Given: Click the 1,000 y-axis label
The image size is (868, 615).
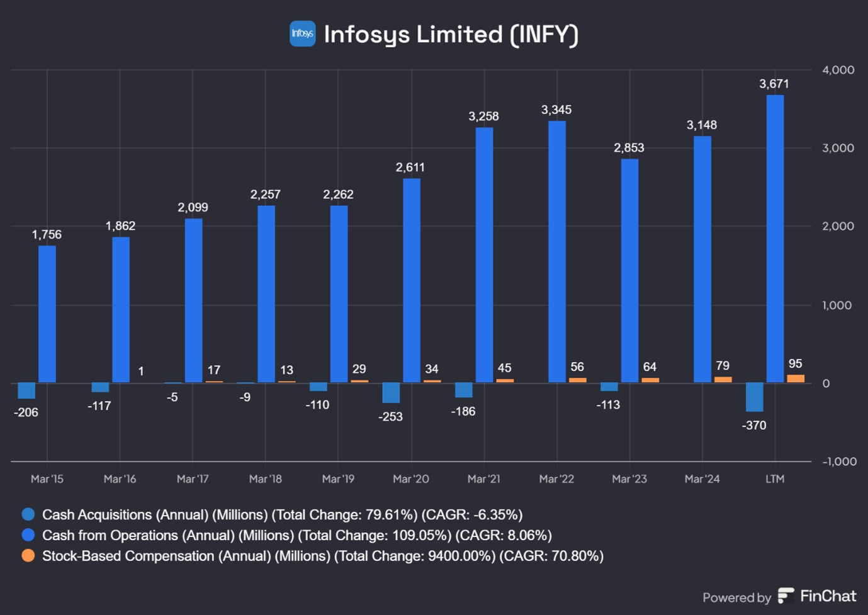Looking at the screenshot, I should [x=838, y=305].
